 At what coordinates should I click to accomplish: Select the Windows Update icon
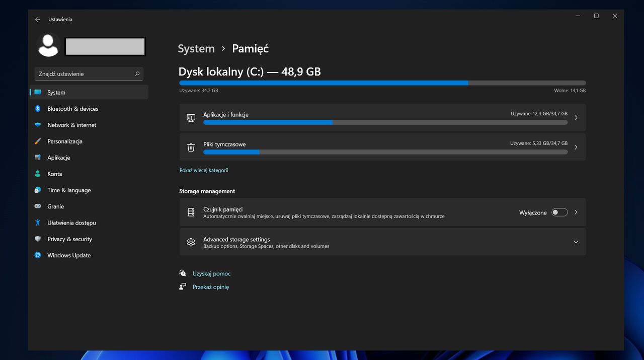coord(38,255)
